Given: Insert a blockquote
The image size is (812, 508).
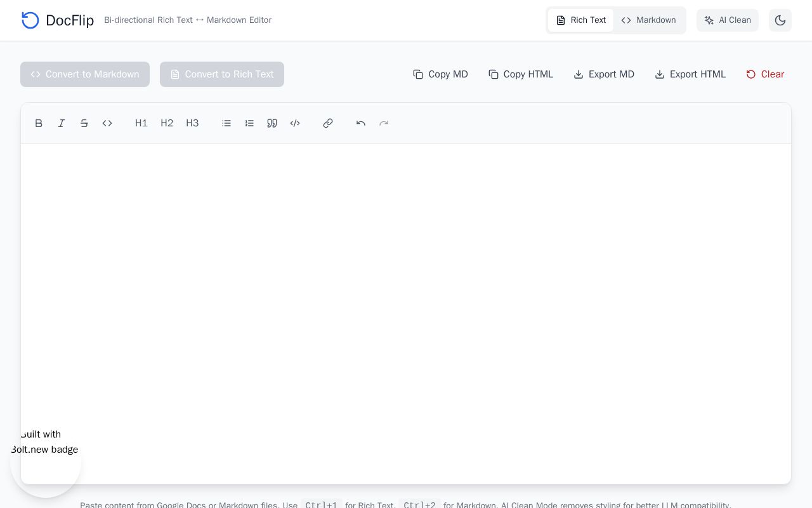Looking at the screenshot, I should pyautogui.click(x=272, y=123).
